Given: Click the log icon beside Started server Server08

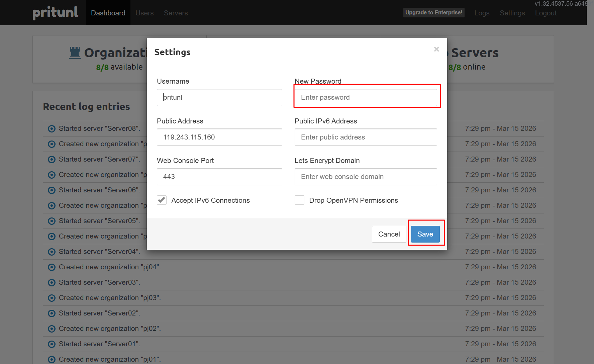Looking at the screenshot, I should 51,128.
